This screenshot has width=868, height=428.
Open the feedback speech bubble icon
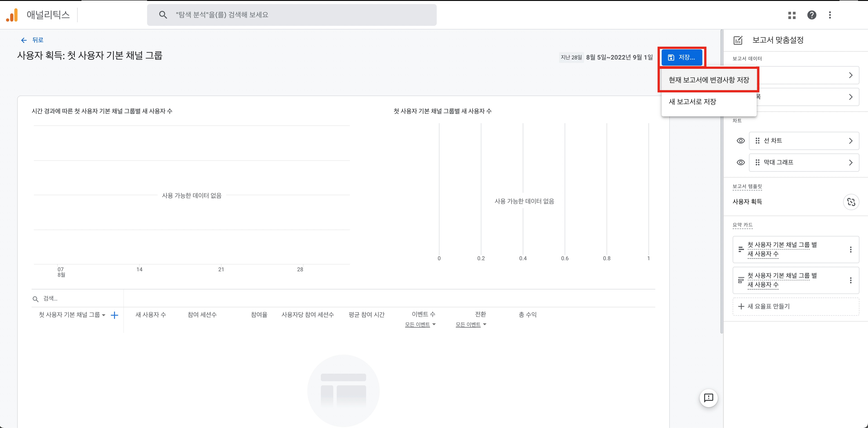click(709, 398)
